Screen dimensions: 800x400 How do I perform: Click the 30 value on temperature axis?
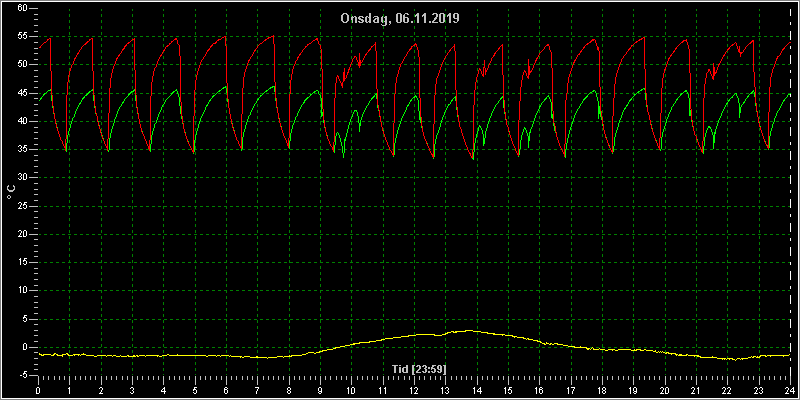22,178
